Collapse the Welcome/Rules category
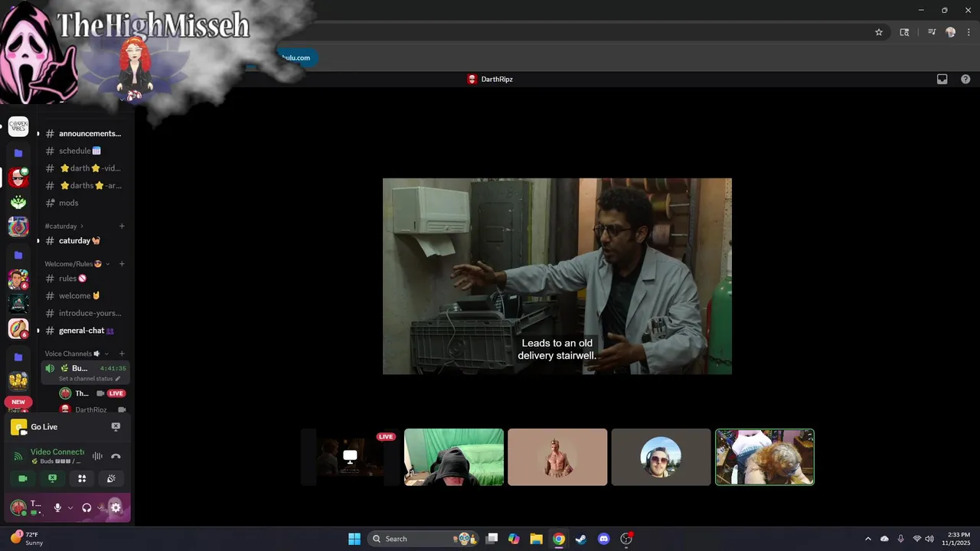The image size is (980, 551). pyautogui.click(x=77, y=264)
